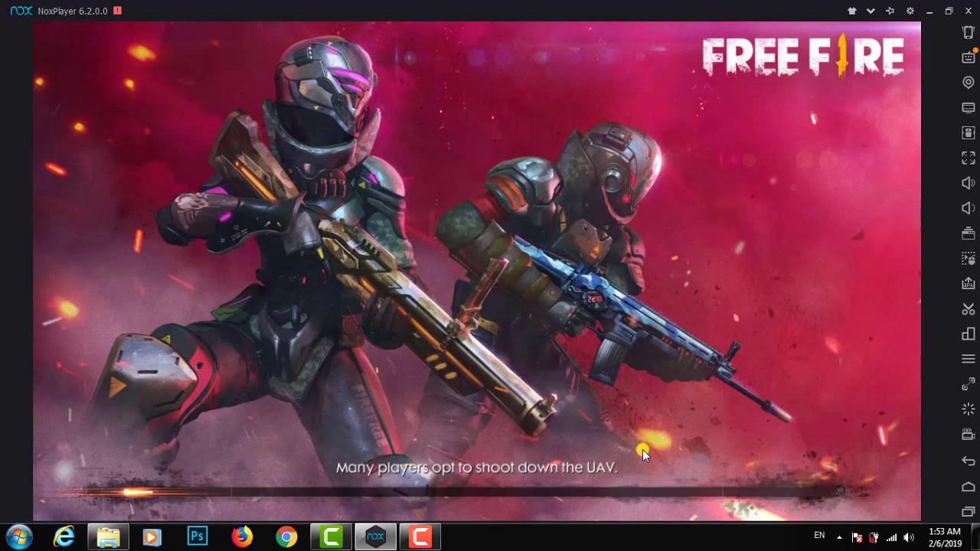Click the network signal tray icon
The width and height of the screenshot is (980, 551).
[891, 537]
